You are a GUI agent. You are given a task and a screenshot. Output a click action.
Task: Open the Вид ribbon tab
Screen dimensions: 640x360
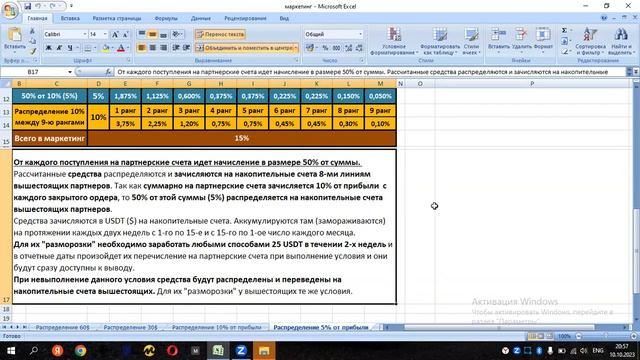pyautogui.click(x=284, y=18)
